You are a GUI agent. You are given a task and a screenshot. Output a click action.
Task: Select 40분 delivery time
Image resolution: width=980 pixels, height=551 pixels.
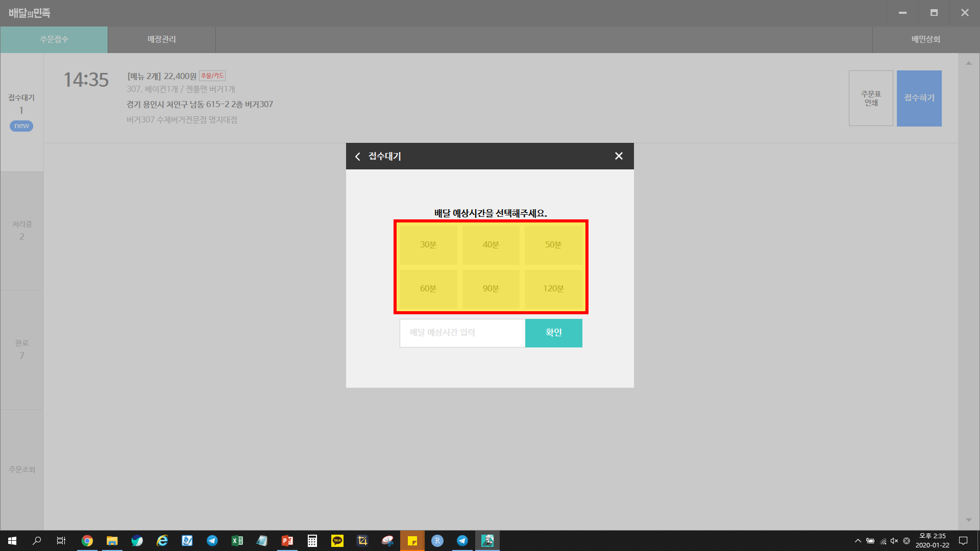pos(491,245)
